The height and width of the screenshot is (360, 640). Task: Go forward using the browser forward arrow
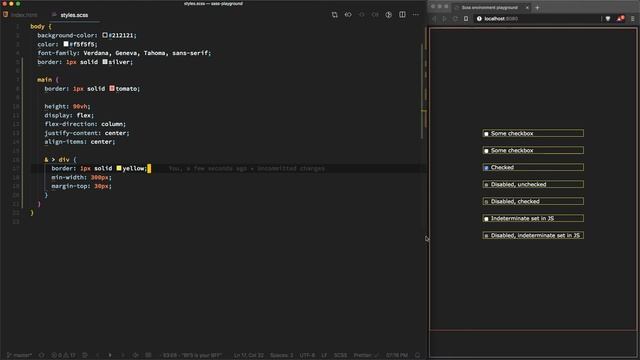point(444,19)
